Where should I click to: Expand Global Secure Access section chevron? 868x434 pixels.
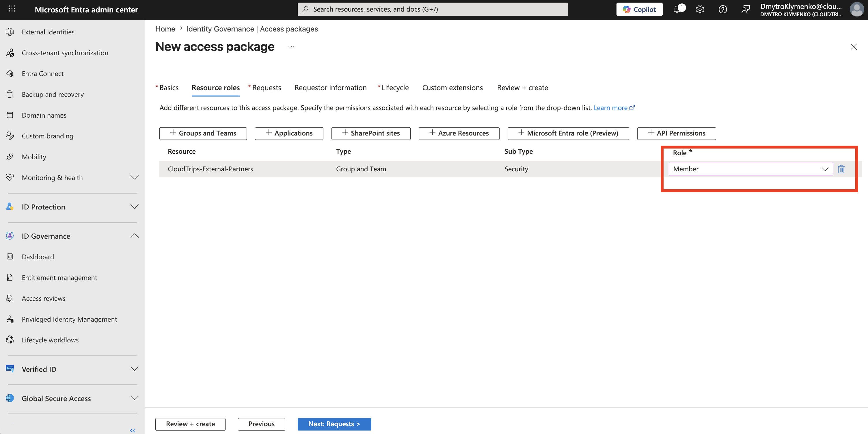coord(135,398)
